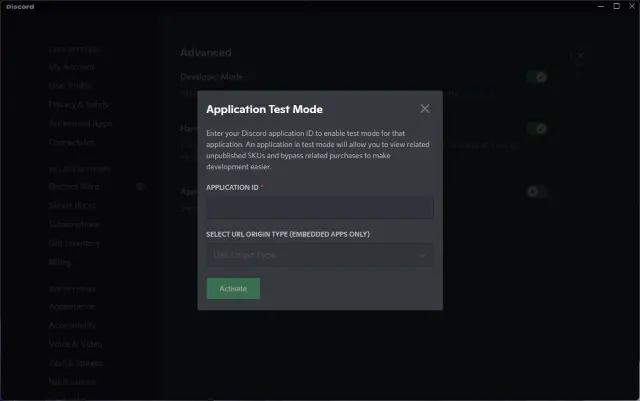Image resolution: width=640 pixels, height=401 pixels.
Task: Go to Privacy & Safety
Action: tap(79, 105)
